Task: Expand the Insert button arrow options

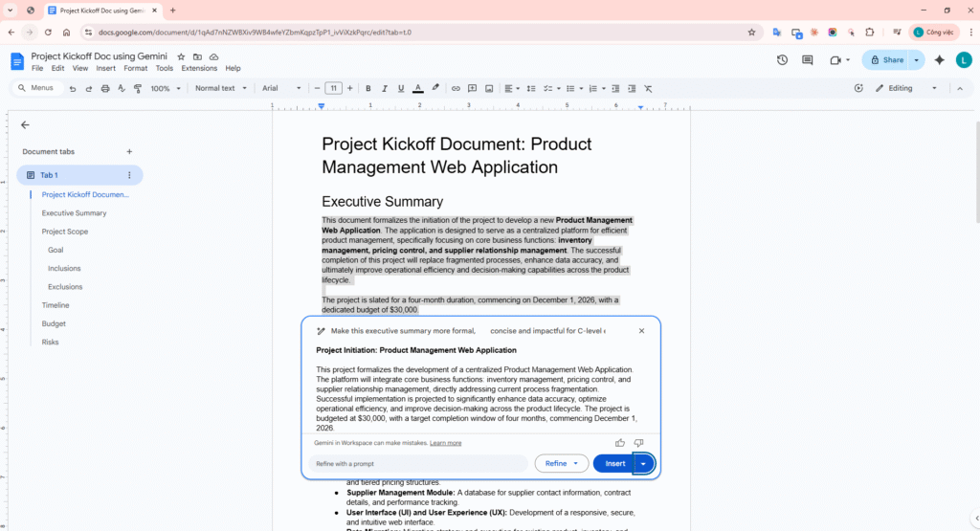Action: click(x=644, y=464)
